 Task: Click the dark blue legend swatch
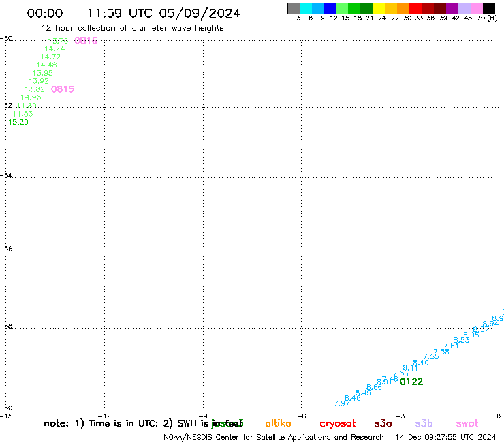(x=330, y=8)
